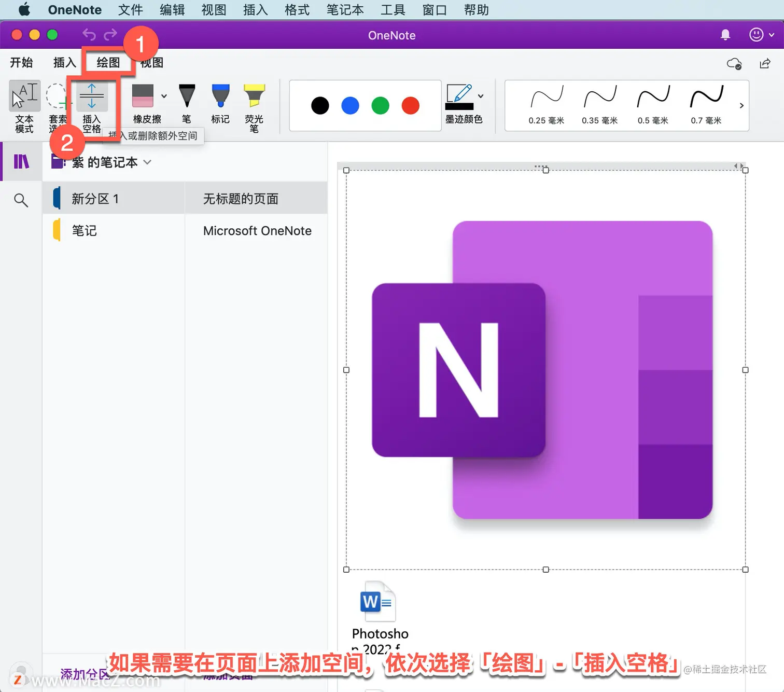Expand the ink color dropdown arrow

click(481, 96)
